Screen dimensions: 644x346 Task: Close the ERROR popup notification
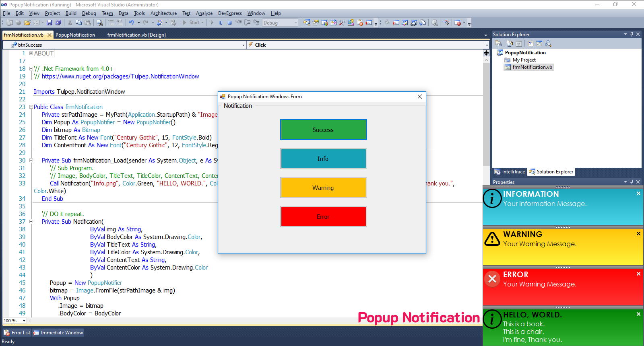point(638,274)
